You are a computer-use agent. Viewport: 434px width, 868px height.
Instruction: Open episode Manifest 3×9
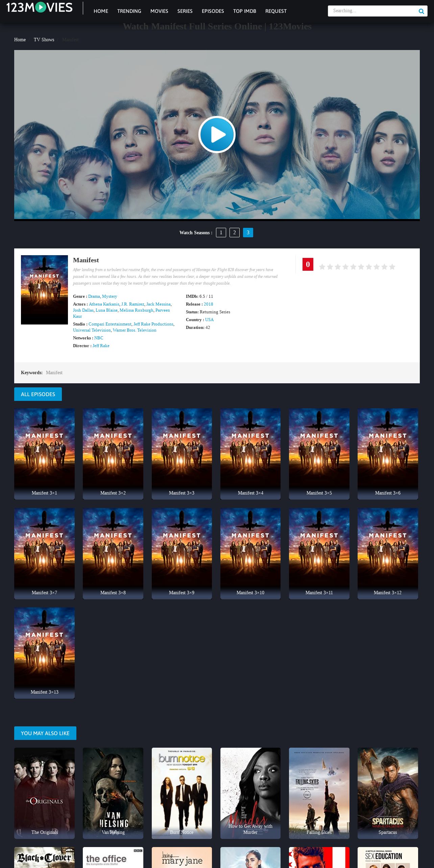[182, 553]
